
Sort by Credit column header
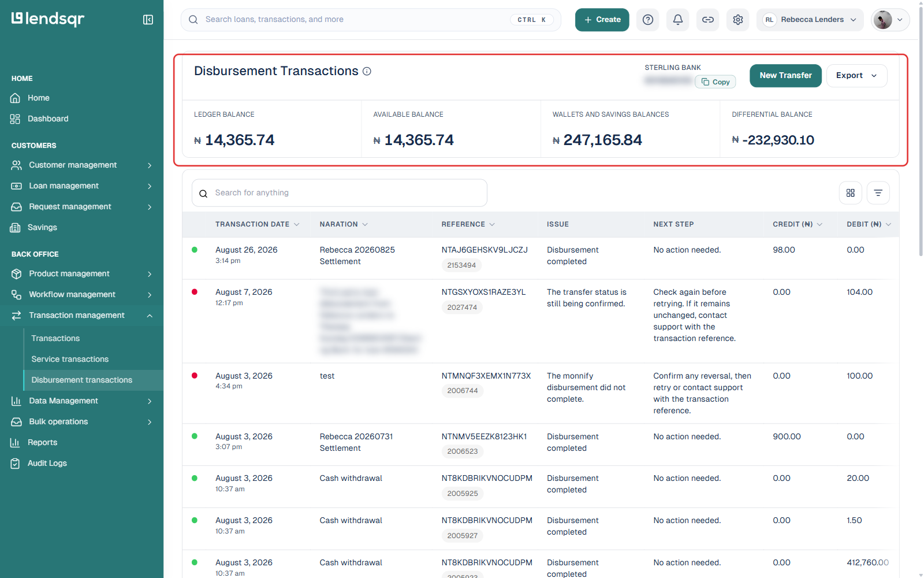[798, 224]
